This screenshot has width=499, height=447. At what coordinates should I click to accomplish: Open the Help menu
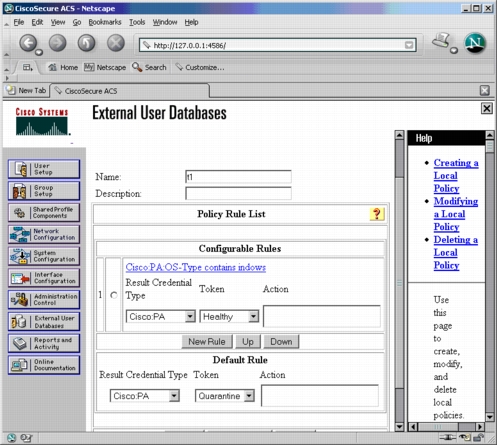pyautogui.click(x=192, y=22)
